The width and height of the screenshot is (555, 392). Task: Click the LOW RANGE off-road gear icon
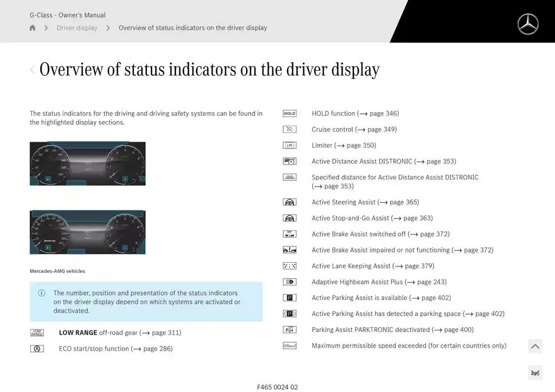(37, 333)
